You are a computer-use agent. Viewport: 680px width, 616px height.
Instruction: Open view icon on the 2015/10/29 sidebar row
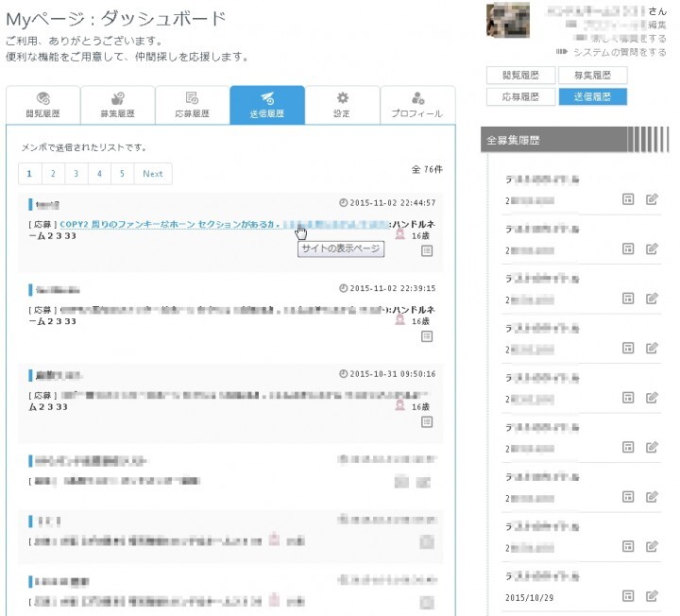(x=628, y=596)
